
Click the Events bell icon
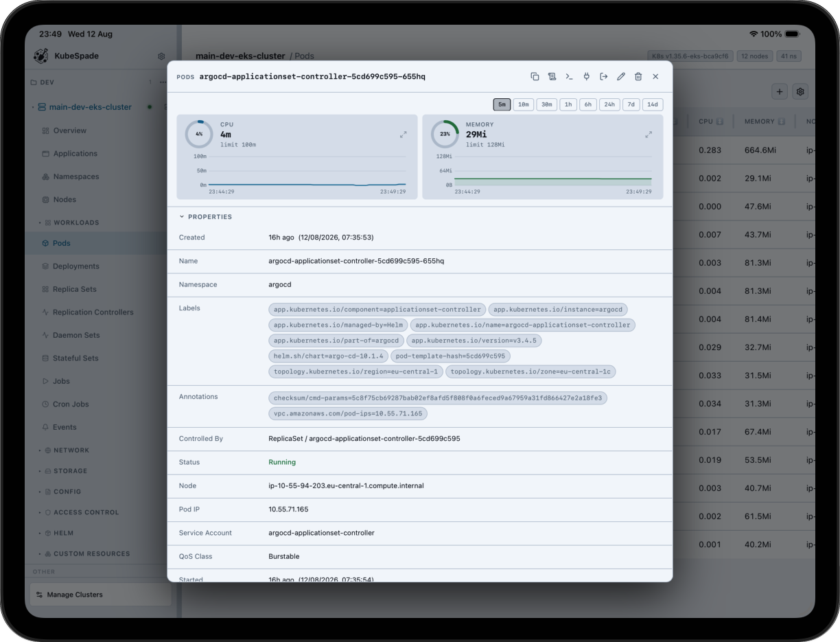tap(46, 427)
